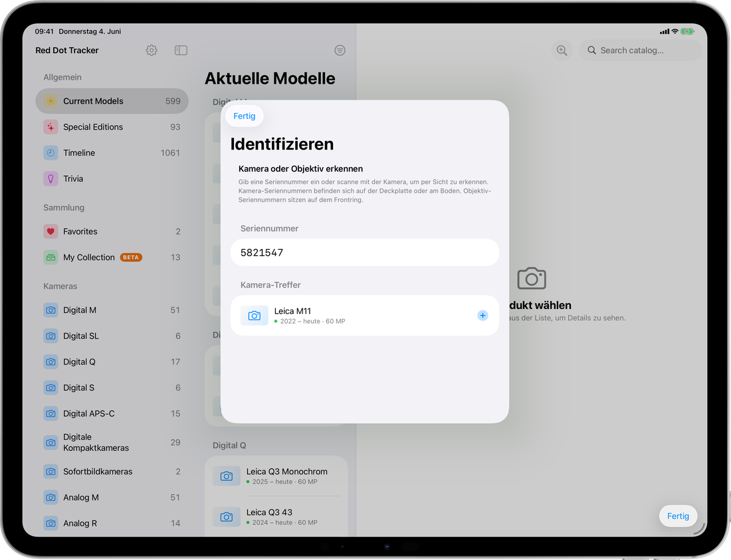Click the Aktuelle Modelle heading

click(270, 78)
